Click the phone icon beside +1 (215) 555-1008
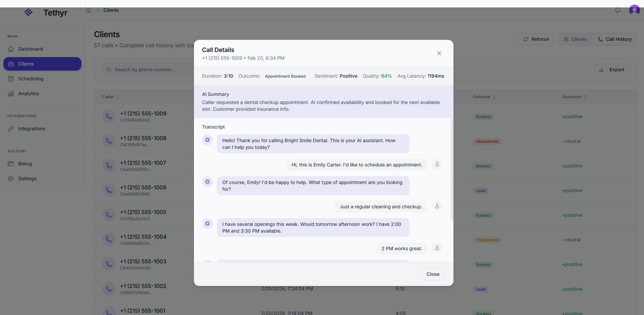644x315 pixels. coord(109,141)
